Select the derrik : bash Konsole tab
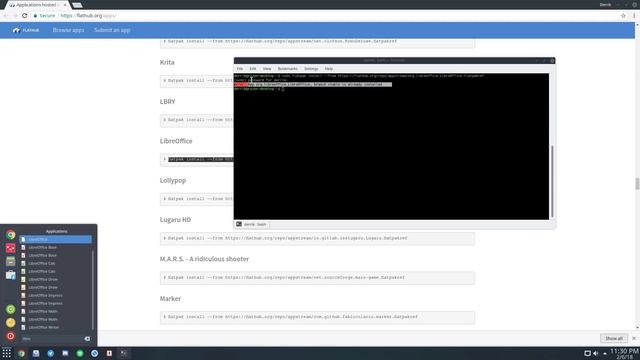The width and height of the screenshot is (640, 360). point(251,224)
